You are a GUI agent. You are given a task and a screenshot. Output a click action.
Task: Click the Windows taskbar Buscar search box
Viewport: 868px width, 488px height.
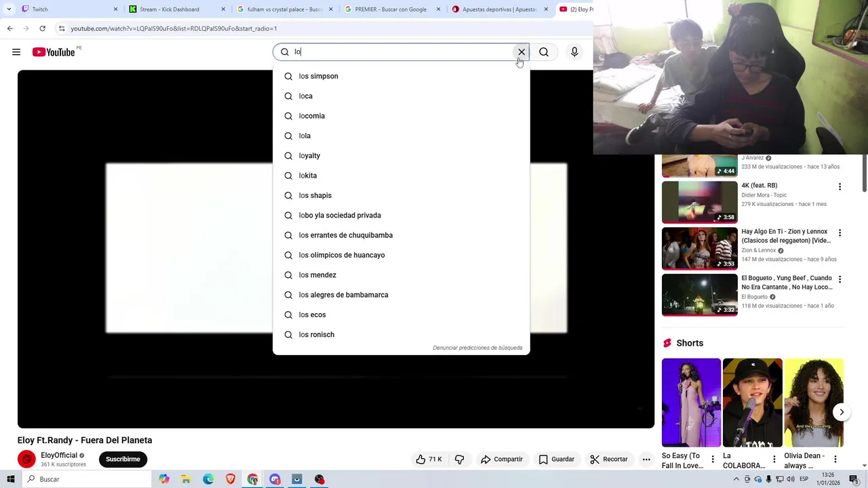(x=87, y=479)
